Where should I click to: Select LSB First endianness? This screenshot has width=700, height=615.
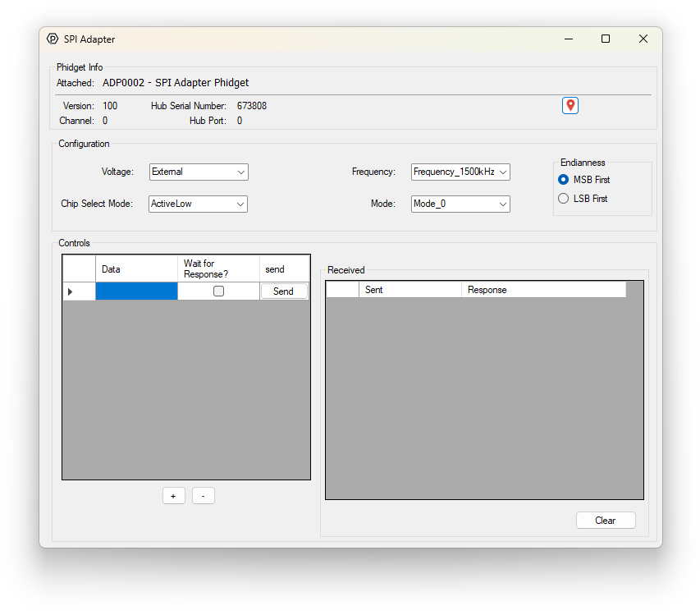click(x=563, y=199)
